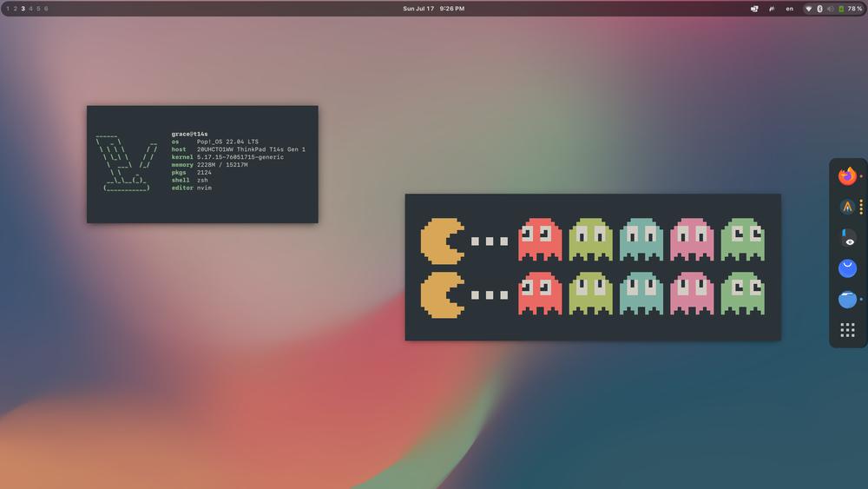Screen dimensions: 868x489
Task: Switch to workspace 1
Action: point(8,9)
